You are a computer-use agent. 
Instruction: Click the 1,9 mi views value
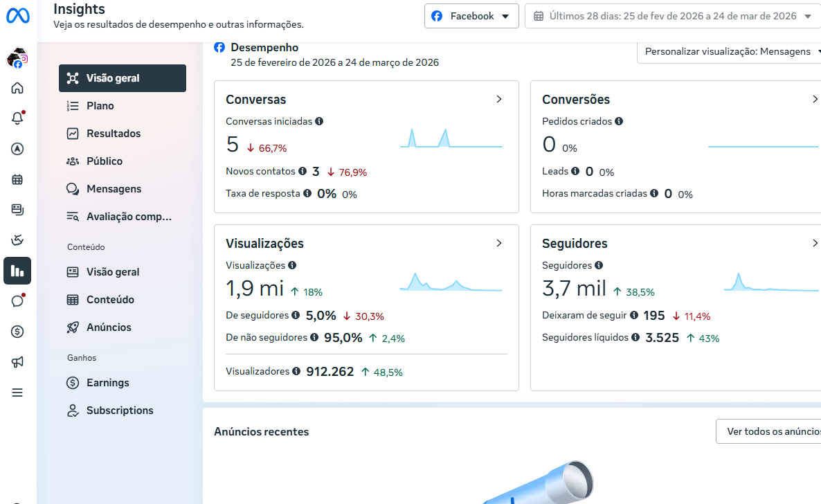[255, 289]
